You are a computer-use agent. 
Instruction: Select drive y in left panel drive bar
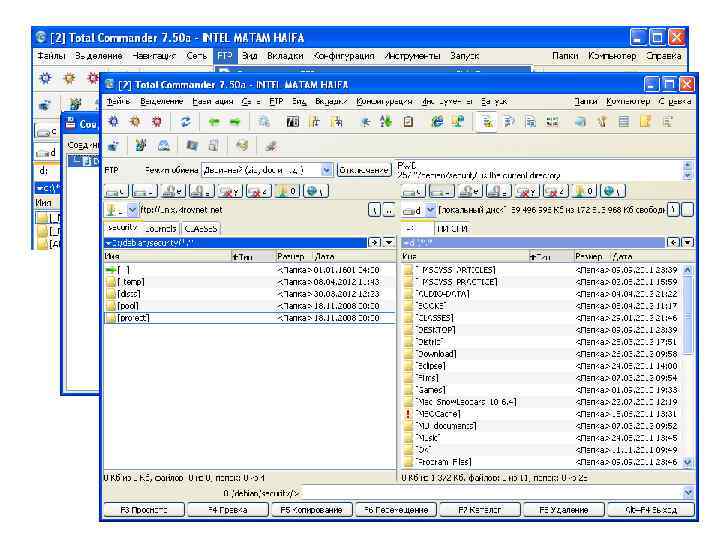(x=230, y=191)
